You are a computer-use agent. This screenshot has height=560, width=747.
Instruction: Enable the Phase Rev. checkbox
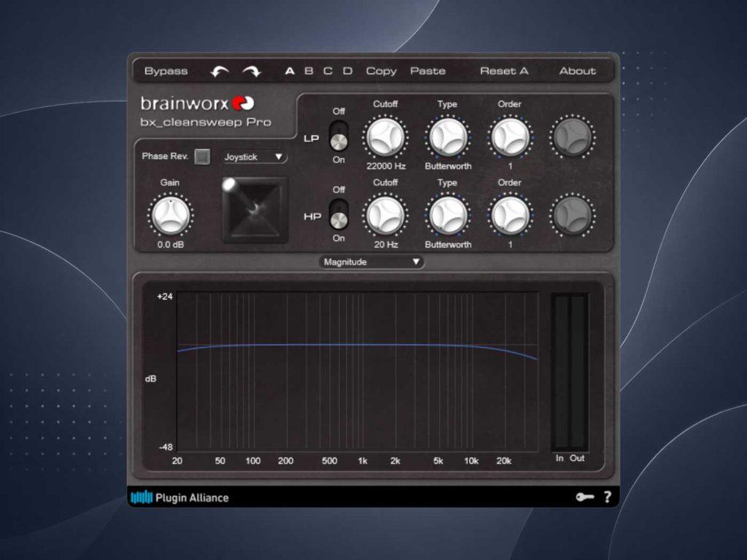pyautogui.click(x=203, y=156)
